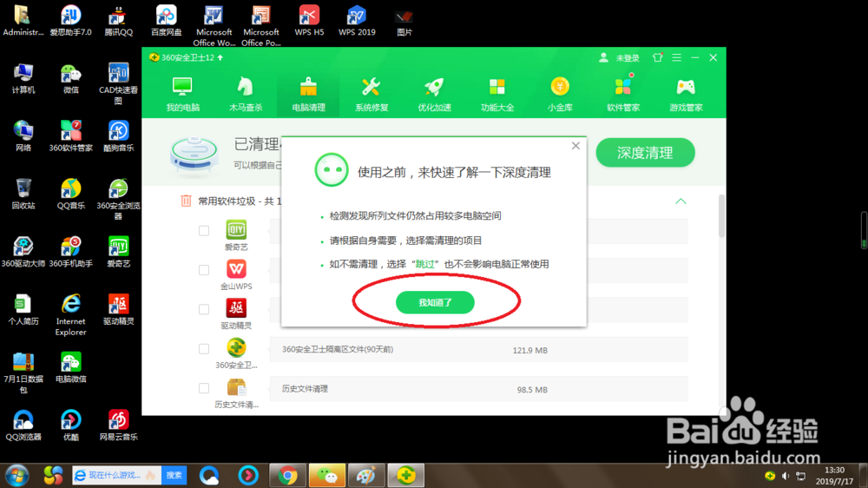Click the junk list vertical scrollbar
Viewport: 868px width, 488px height.
tap(720, 216)
